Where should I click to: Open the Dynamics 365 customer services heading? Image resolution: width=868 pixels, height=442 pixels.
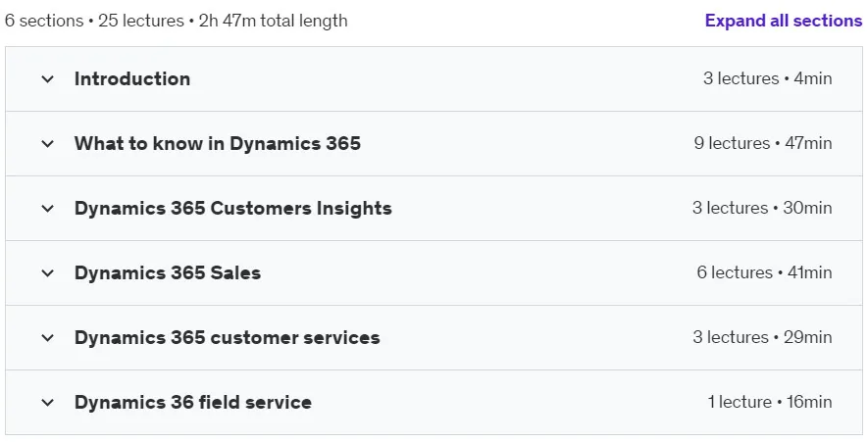coord(227,337)
